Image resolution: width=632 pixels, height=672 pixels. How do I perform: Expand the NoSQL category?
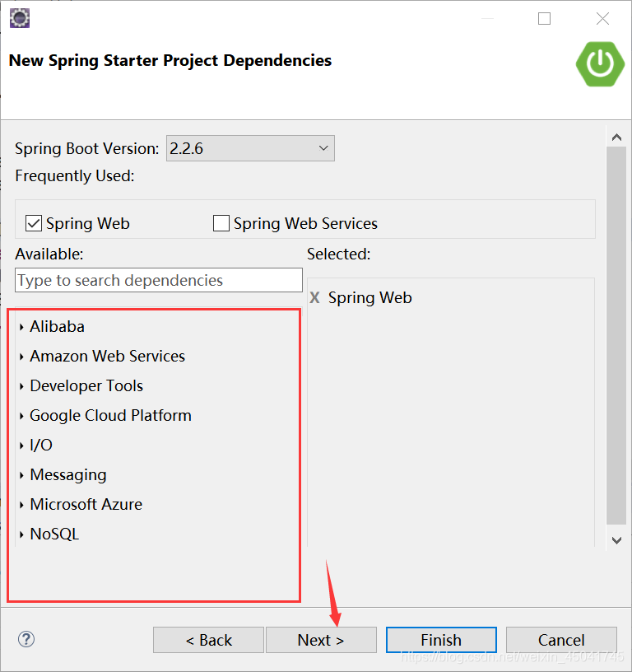(21, 534)
